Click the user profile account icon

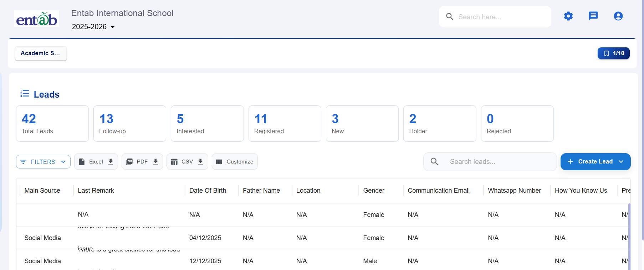[618, 16]
